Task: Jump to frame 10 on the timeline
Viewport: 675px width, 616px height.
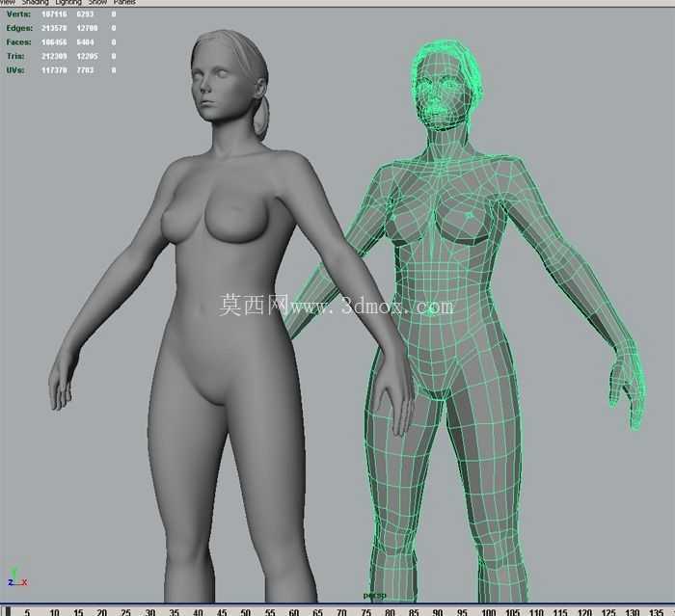Action: click(54, 612)
